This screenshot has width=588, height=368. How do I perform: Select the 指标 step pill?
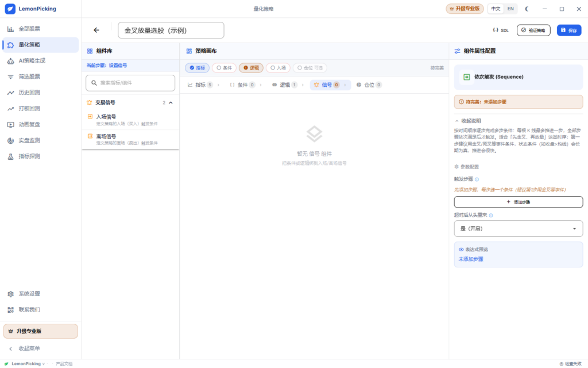coord(198,68)
